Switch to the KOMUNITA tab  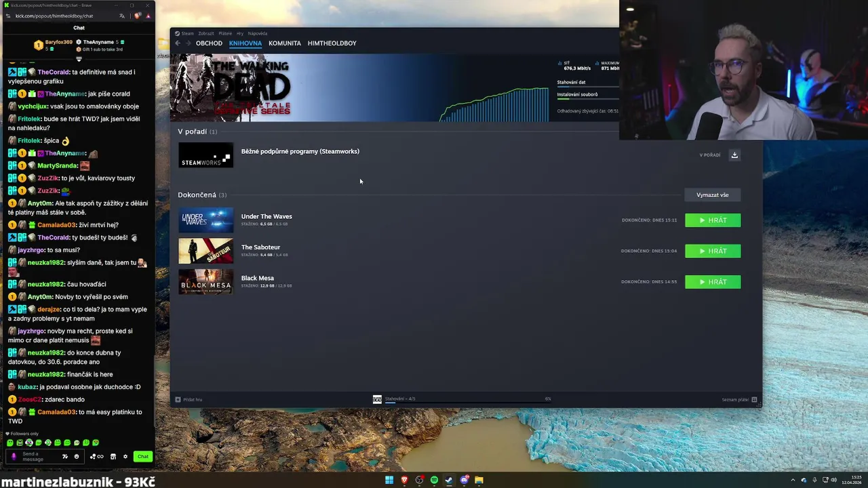[285, 43]
